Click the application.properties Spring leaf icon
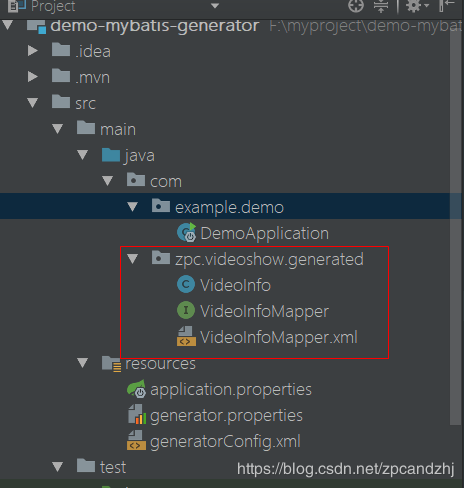This screenshot has width=464, height=488. tap(136, 388)
